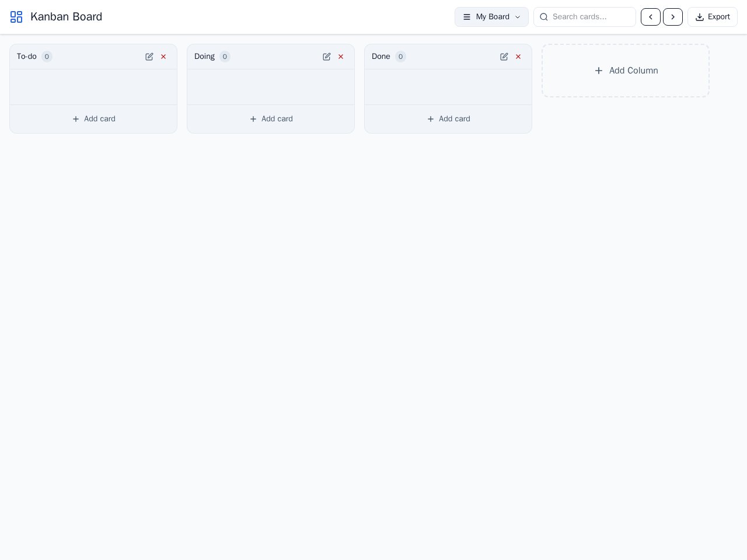The width and height of the screenshot is (747, 560).
Task: Click the Doing column title text
Action: [x=204, y=57]
